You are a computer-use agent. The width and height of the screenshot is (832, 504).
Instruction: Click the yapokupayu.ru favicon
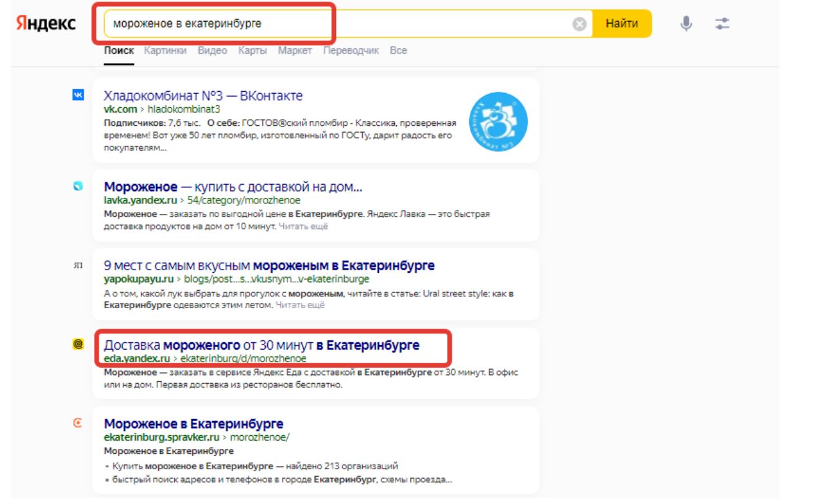click(x=78, y=265)
